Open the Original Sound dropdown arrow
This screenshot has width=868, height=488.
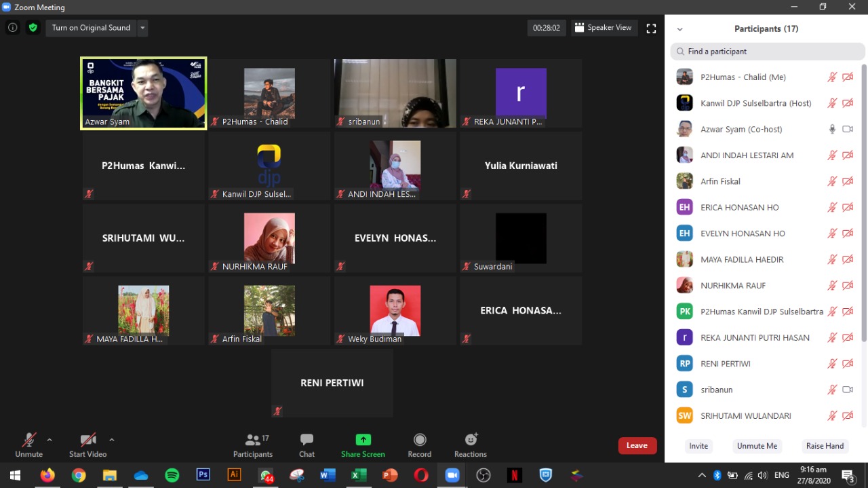pyautogui.click(x=142, y=28)
